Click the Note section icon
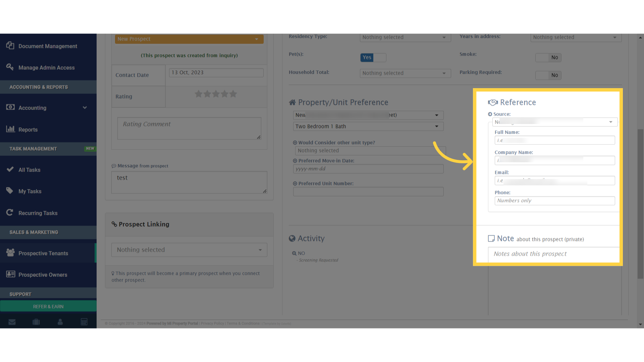Image resolution: width=644 pixels, height=362 pixels. 491,238
